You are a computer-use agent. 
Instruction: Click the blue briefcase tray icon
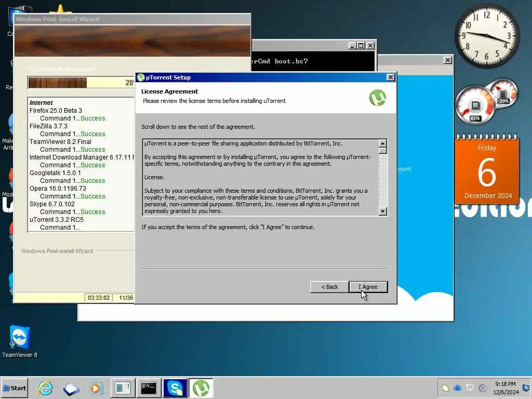tap(457, 388)
